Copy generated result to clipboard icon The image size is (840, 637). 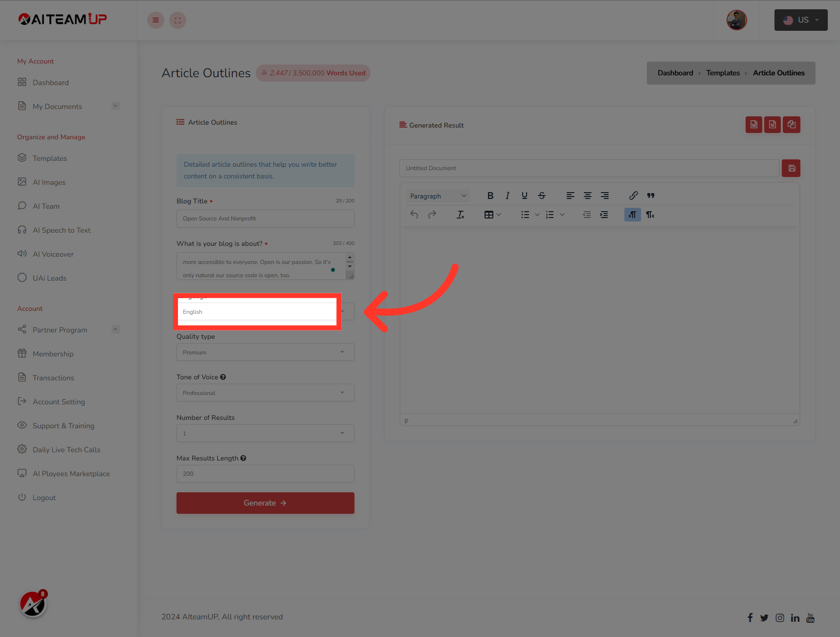point(791,125)
